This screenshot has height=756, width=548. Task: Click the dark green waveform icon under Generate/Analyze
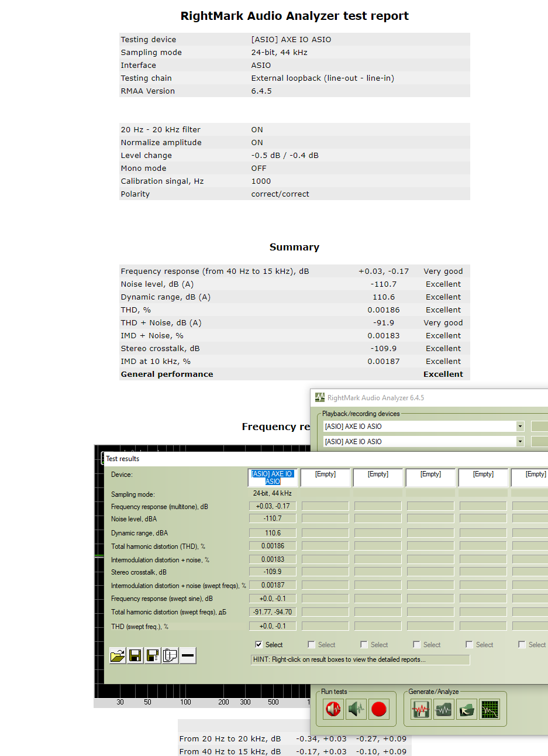click(x=444, y=710)
